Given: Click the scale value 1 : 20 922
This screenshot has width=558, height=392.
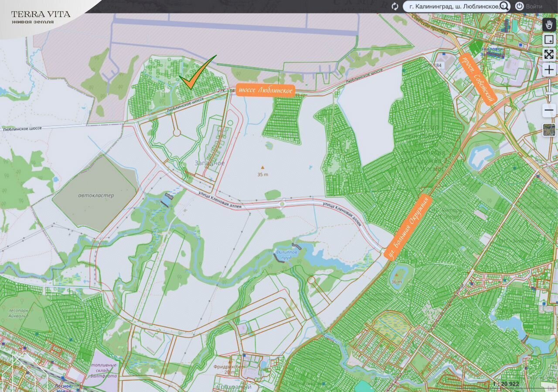Looking at the screenshot, I should click(x=506, y=384).
